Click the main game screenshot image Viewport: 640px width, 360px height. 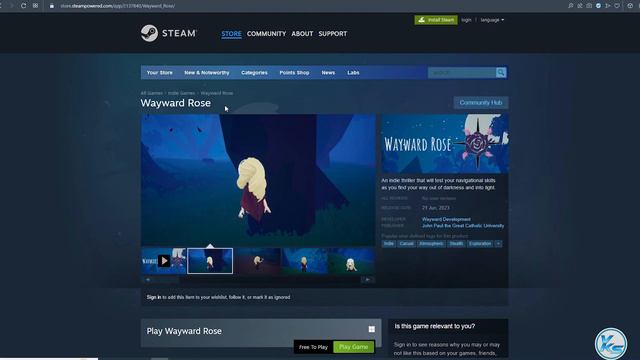click(x=258, y=180)
